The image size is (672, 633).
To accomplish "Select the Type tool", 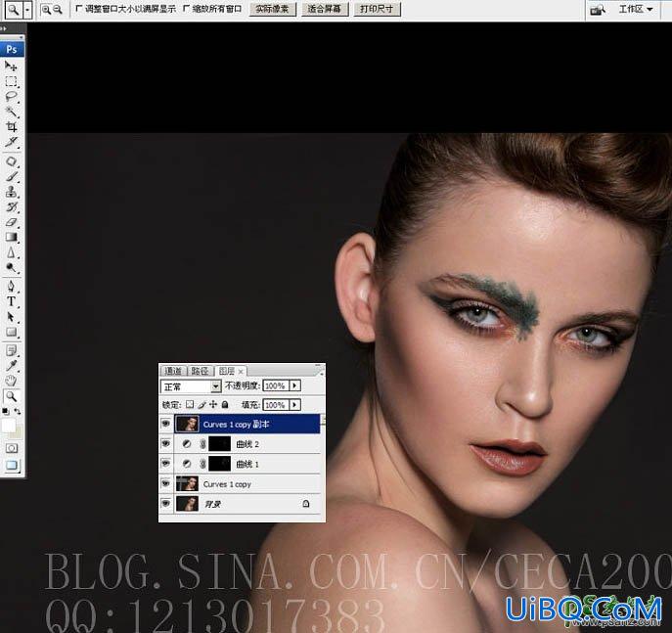I will (11, 301).
